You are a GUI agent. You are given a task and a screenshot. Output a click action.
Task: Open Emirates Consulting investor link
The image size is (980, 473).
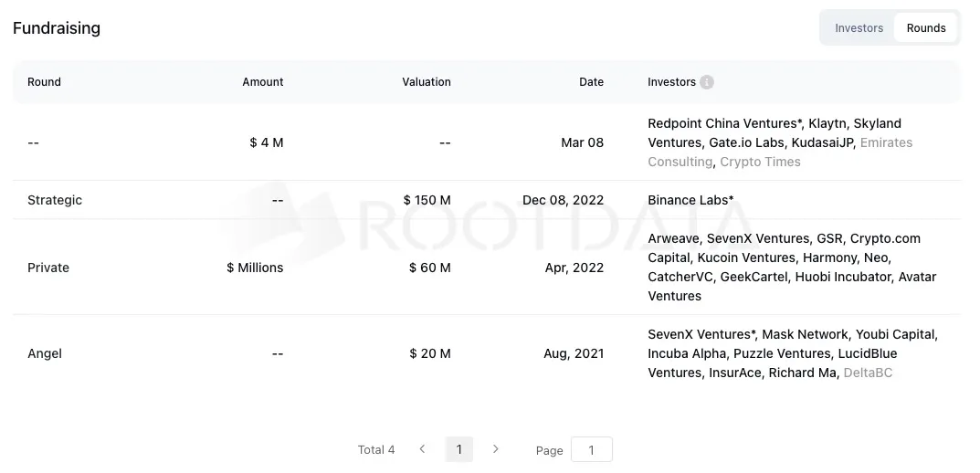886,142
